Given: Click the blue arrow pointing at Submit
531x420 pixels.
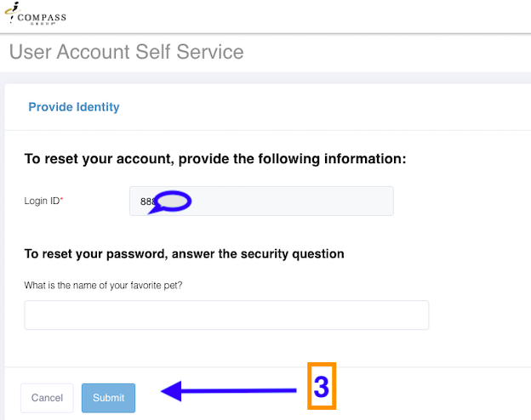Looking at the screenshot, I should [x=230, y=391].
